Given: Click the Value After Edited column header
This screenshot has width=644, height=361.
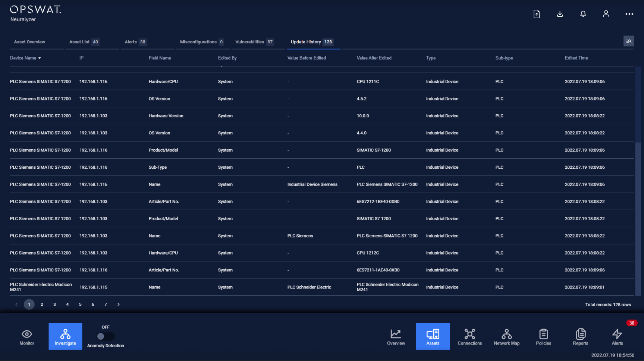Looking at the screenshot, I should [374, 58].
